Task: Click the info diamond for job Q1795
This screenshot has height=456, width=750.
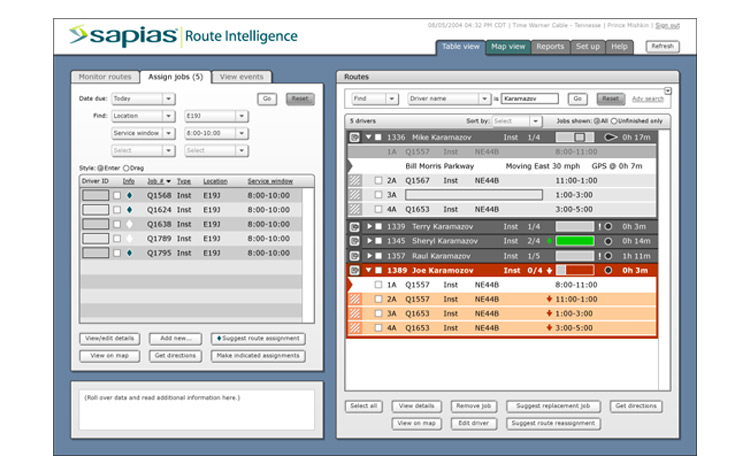Action: tap(129, 253)
